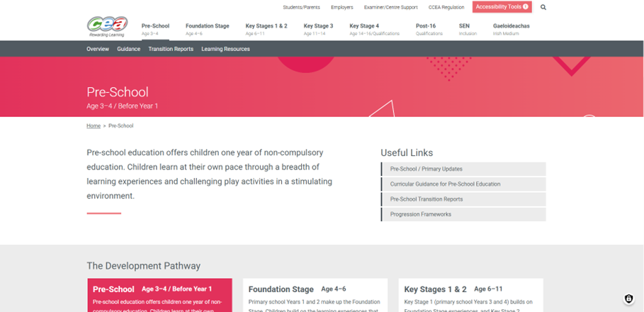Open Key Stage 4 qualifications menu
The width and height of the screenshot is (644, 312).
pyautogui.click(x=374, y=29)
